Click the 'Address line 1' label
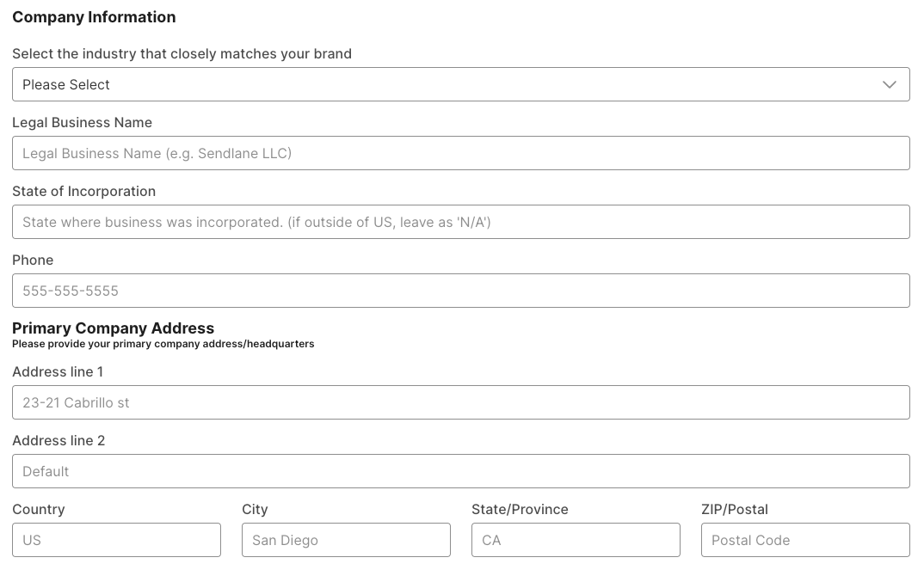This screenshot has width=924, height=576. click(x=58, y=372)
